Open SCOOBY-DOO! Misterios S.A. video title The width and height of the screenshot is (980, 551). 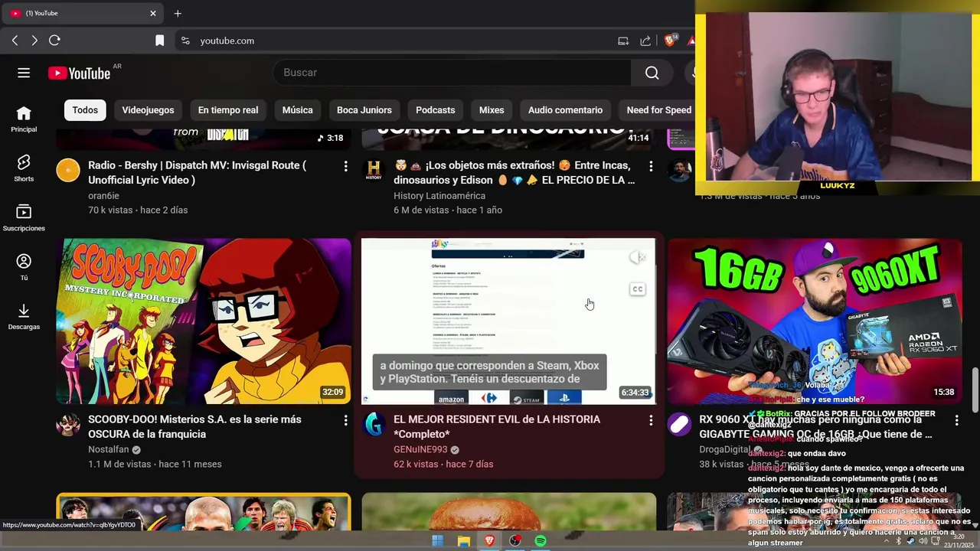pos(194,427)
